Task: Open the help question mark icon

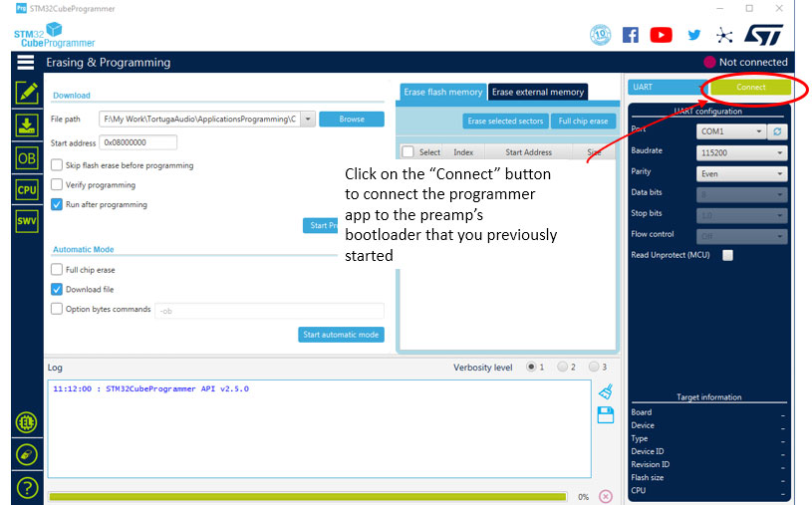Action: point(27,488)
